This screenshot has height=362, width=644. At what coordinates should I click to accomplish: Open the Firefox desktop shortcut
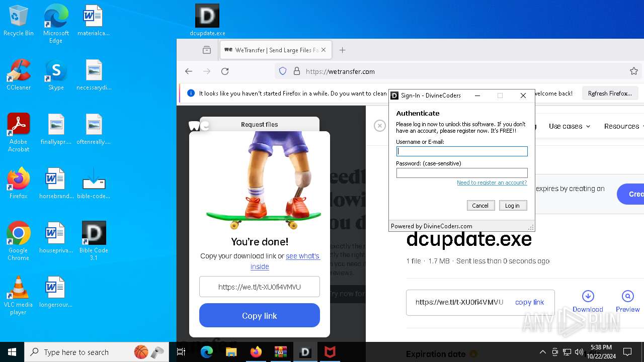(19, 184)
